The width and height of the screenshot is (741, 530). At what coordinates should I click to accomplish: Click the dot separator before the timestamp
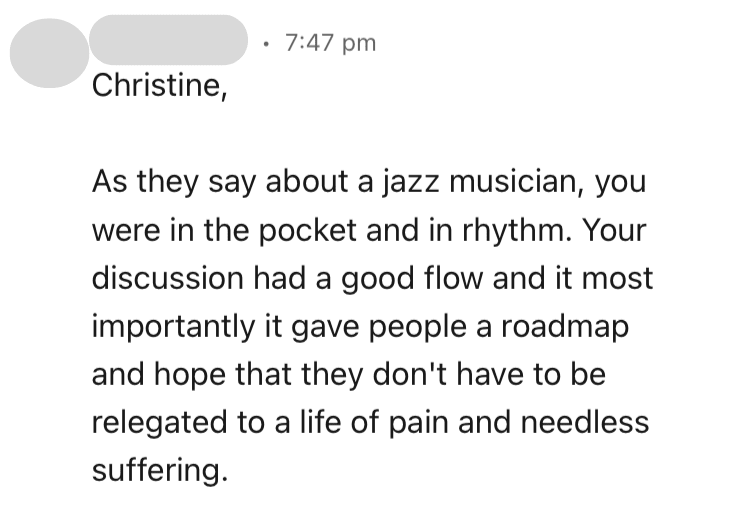coord(263,43)
